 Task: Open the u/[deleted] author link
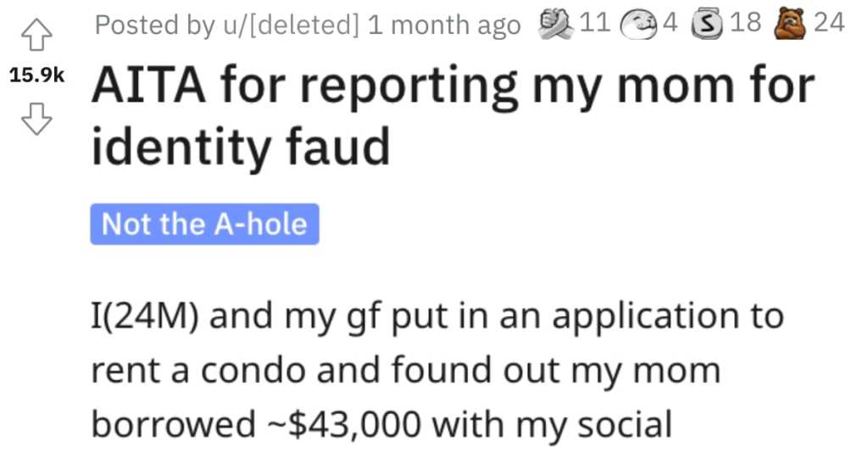click(x=292, y=25)
